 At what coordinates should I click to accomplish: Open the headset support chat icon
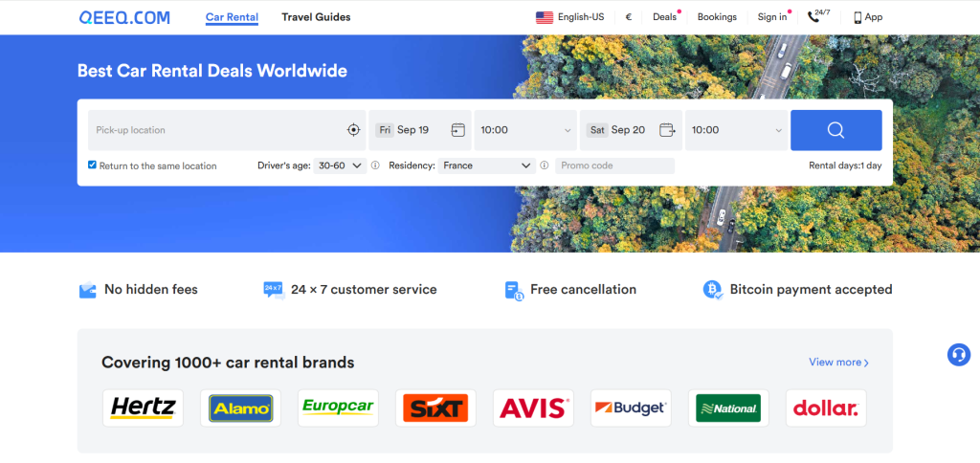click(959, 355)
